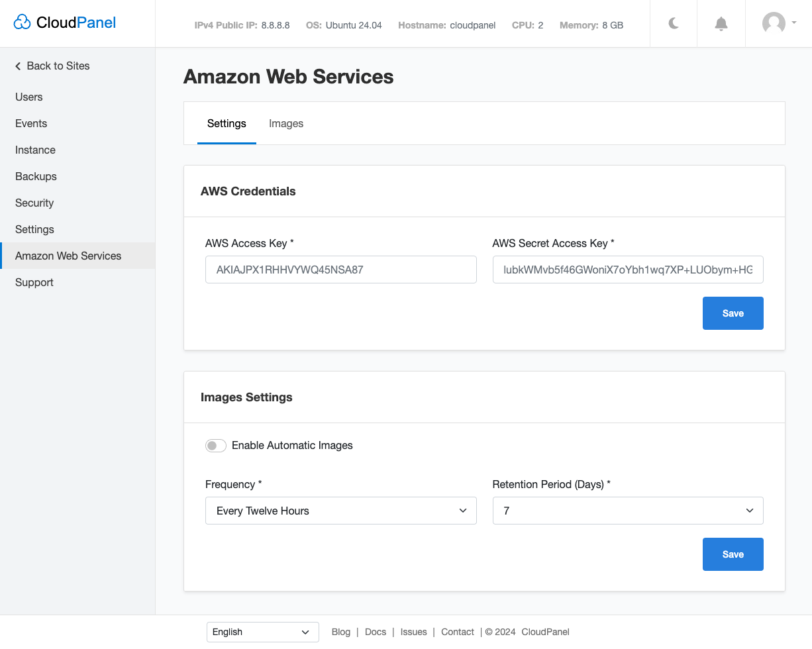Expand the Frequency dropdown
The image size is (812, 649).
click(x=340, y=511)
